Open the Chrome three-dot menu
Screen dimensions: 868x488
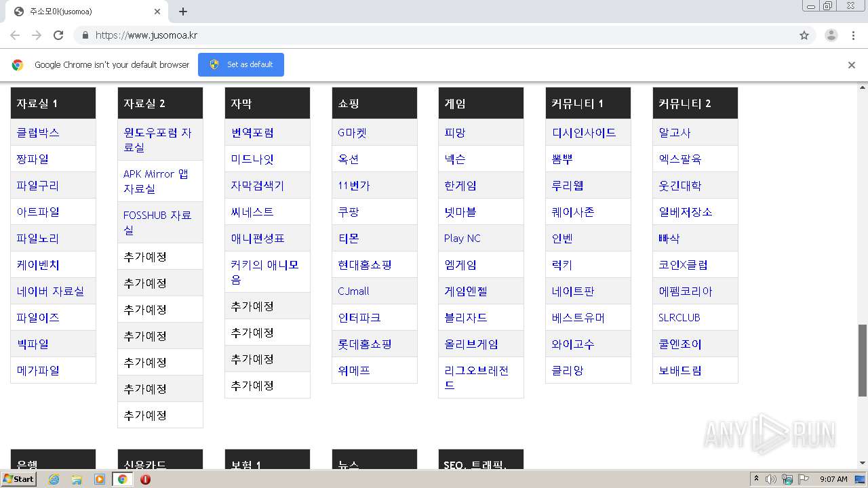pos(853,35)
